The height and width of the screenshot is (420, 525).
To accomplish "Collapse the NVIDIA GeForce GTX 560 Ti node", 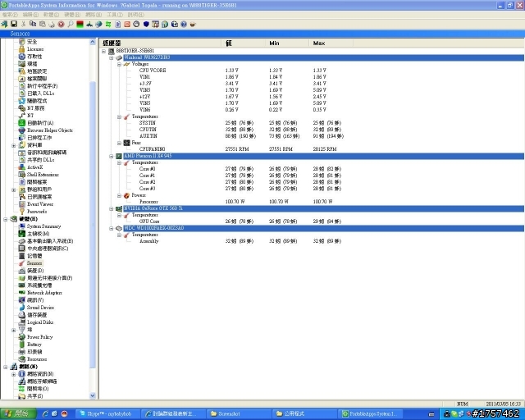I will coord(112,208).
